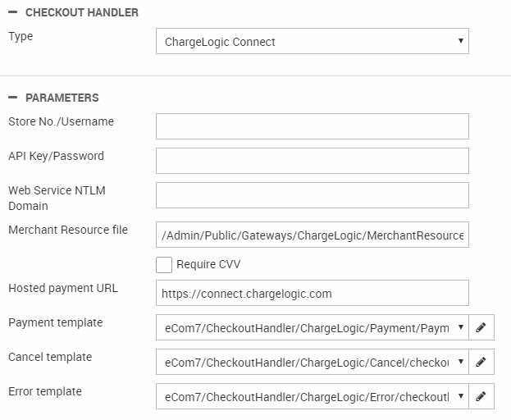
Task: Click the Hosted payment URL label
Action: tap(63, 288)
